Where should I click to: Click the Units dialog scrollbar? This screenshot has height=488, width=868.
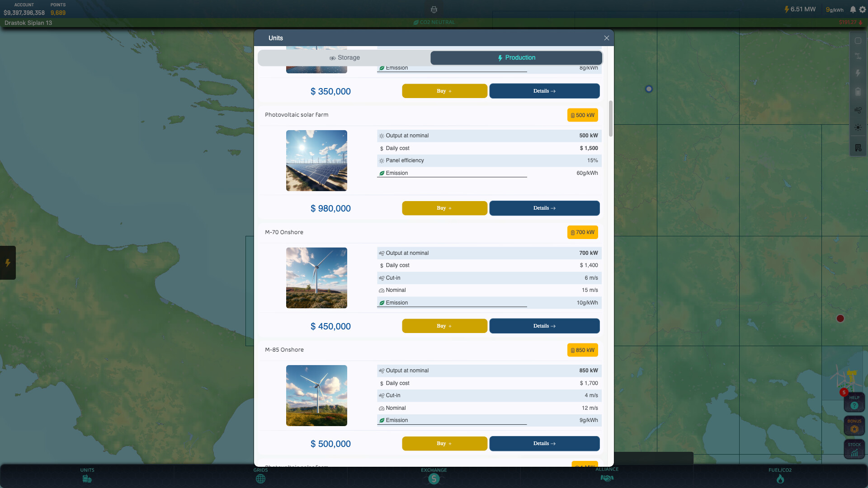(611, 118)
